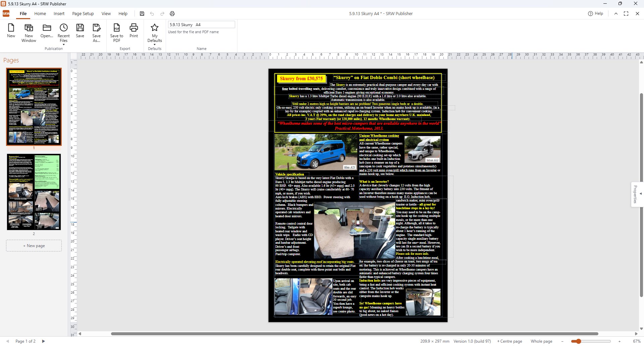Click the Open file icon
644x346 pixels.
coord(47,31)
